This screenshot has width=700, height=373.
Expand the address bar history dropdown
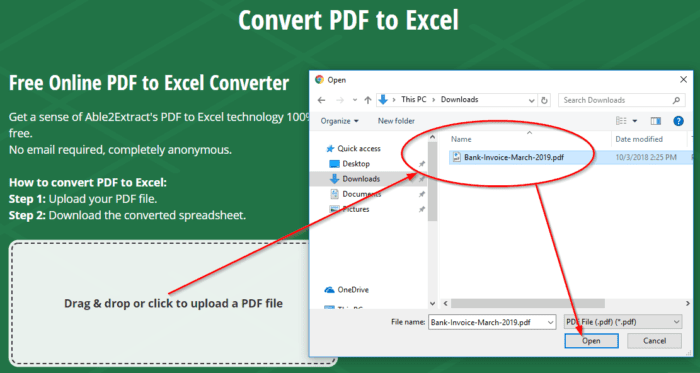pos(532,100)
